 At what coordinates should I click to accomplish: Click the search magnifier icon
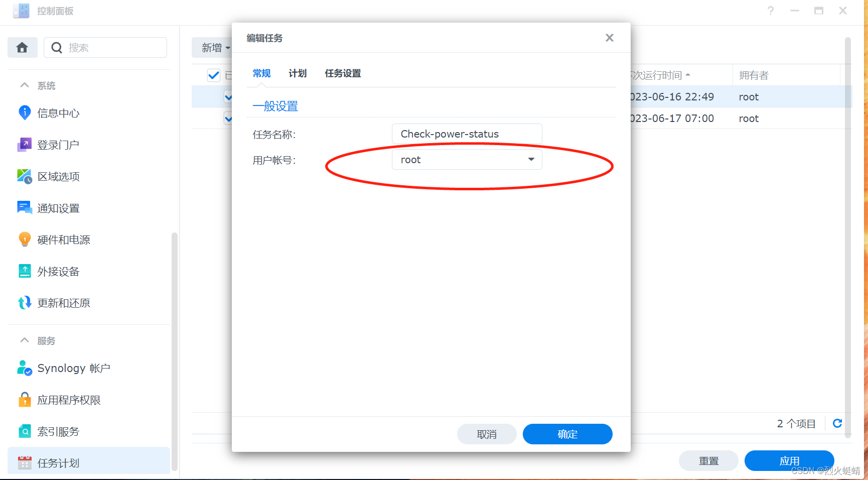57,48
